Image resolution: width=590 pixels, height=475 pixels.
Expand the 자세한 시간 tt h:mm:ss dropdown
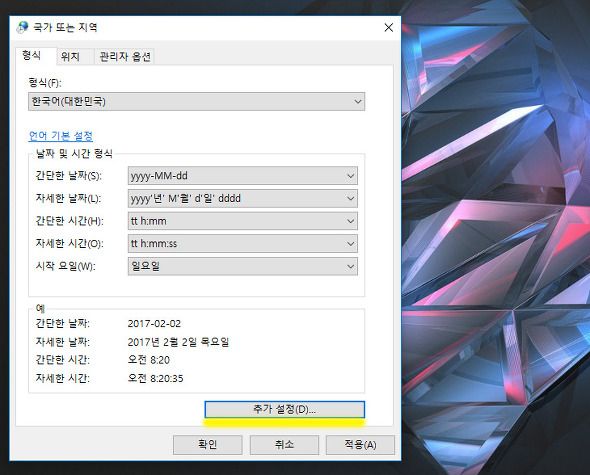[243, 244]
